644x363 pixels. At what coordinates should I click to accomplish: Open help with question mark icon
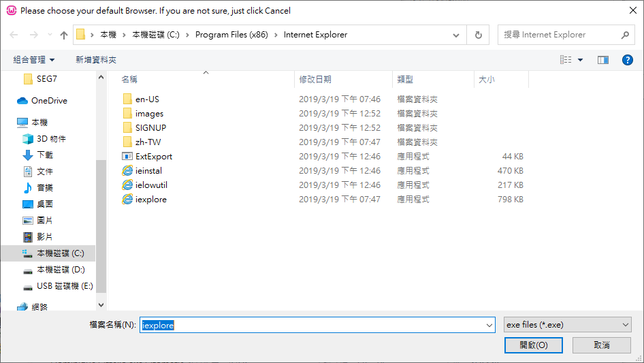[627, 60]
